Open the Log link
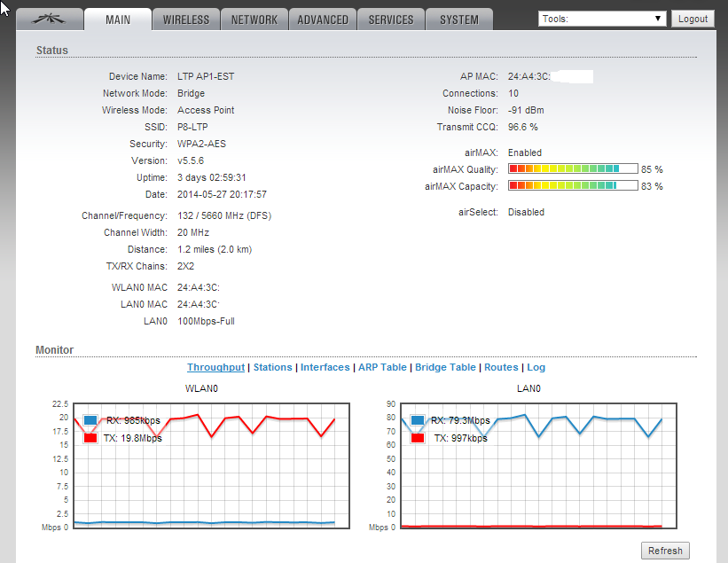The width and height of the screenshot is (728, 563). click(x=536, y=367)
